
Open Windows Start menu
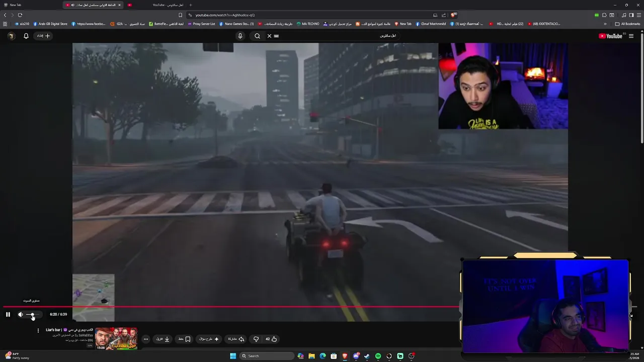pyautogui.click(x=233, y=356)
